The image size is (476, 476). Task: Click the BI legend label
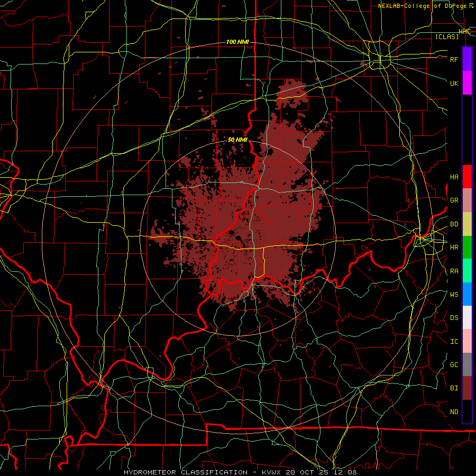coord(454,388)
